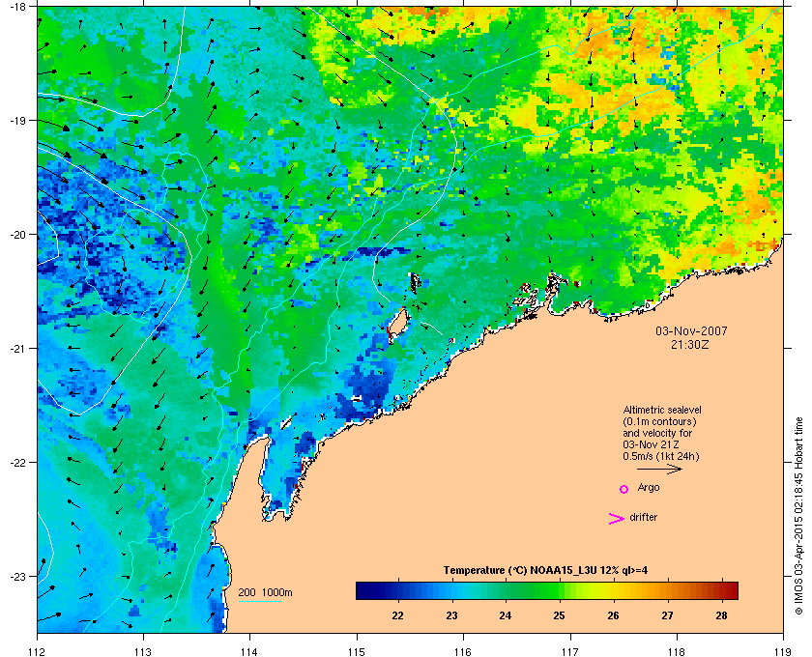The image size is (812, 657).
Task: Click the '0.5m/s (1kt 24h)' text
Action: (661, 457)
